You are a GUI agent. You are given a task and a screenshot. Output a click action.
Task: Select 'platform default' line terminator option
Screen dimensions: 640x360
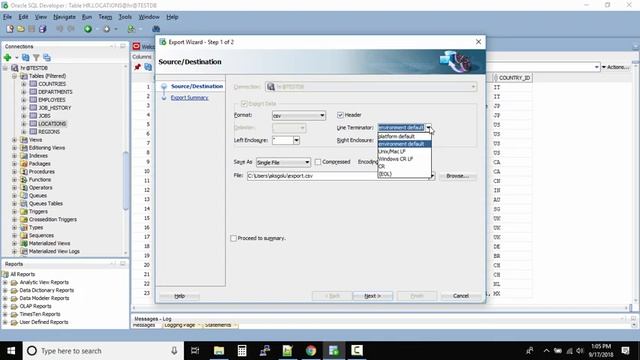tap(404, 136)
